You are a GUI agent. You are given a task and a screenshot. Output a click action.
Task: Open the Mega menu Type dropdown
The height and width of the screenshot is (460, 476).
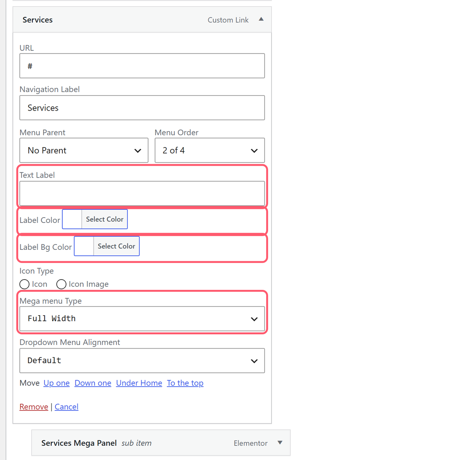point(142,319)
